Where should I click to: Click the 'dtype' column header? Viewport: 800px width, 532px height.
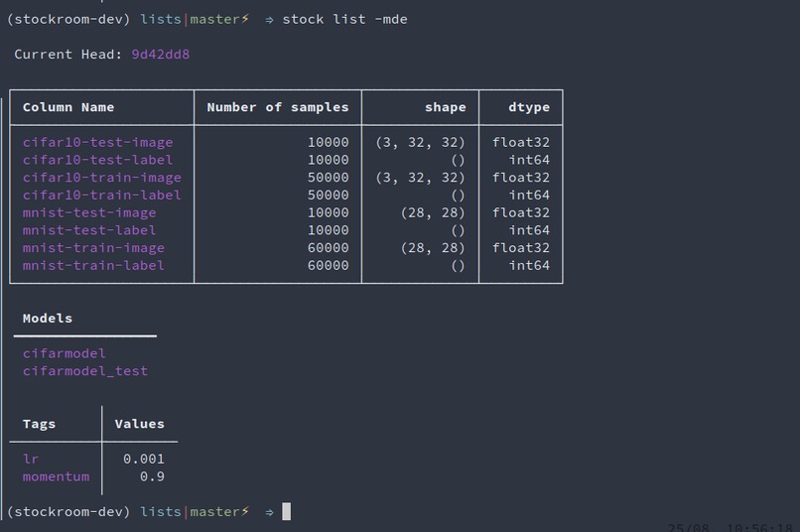pyautogui.click(x=529, y=107)
